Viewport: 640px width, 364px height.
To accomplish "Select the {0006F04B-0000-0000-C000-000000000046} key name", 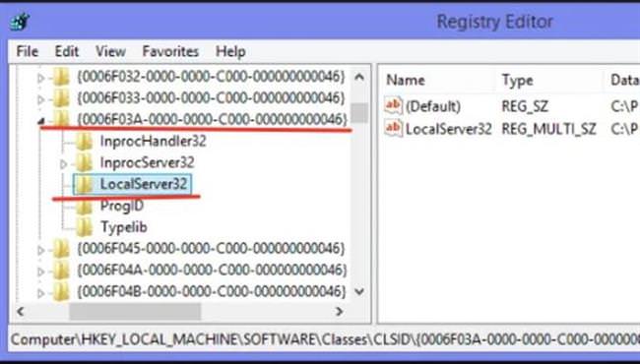I will (x=211, y=292).
